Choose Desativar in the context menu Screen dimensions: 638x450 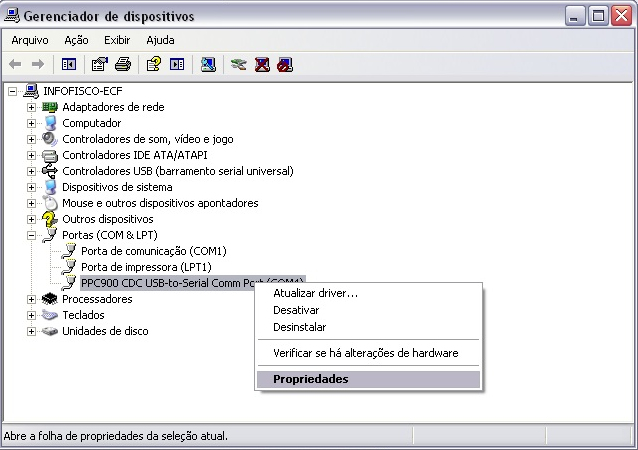point(369,310)
